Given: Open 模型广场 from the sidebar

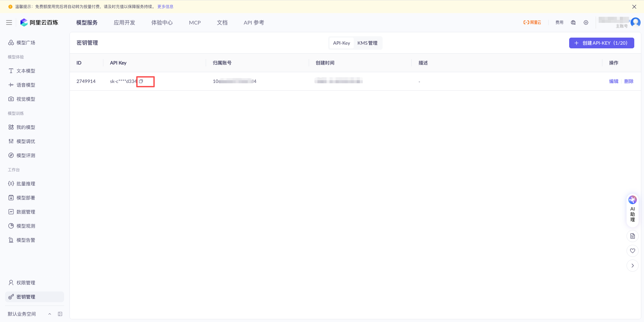Looking at the screenshot, I should tap(26, 42).
